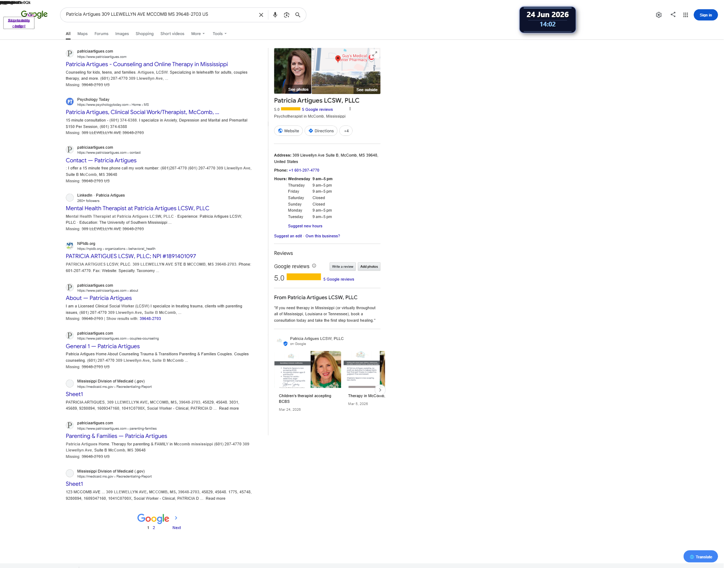Open the LinkedIn Mental Health Therapist result
728x568 pixels.
point(138,208)
